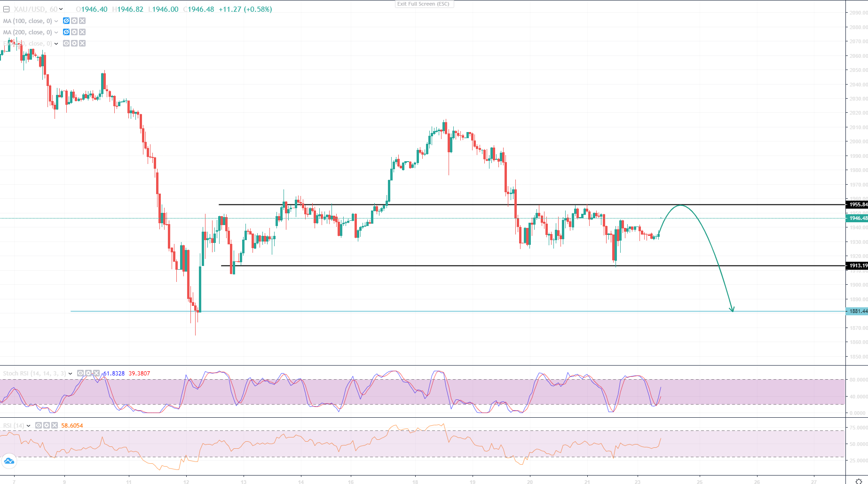Expand EMA indicator options chevron

[x=56, y=44]
